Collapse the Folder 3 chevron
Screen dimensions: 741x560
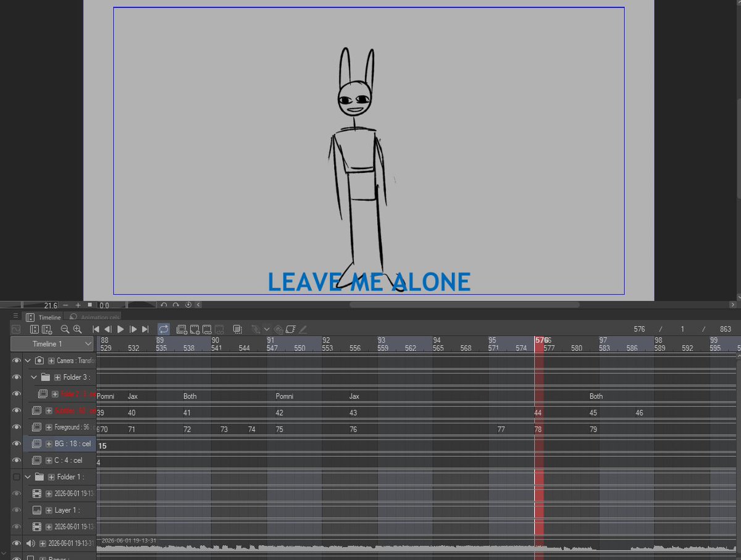coord(34,377)
